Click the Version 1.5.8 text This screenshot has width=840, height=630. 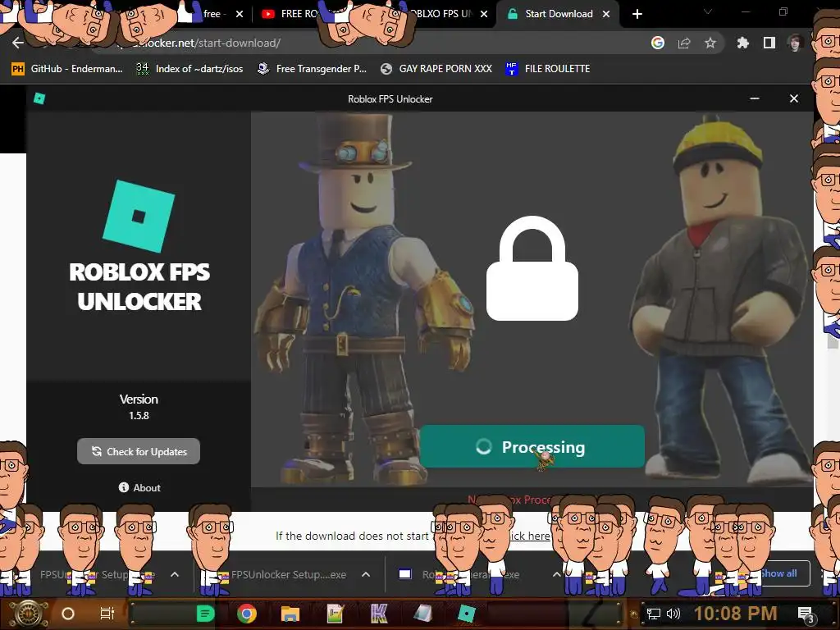(139, 407)
